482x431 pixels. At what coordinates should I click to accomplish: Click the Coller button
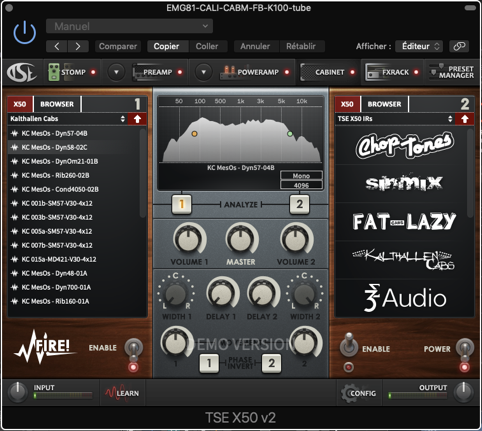pyautogui.click(x=207, y=46)
